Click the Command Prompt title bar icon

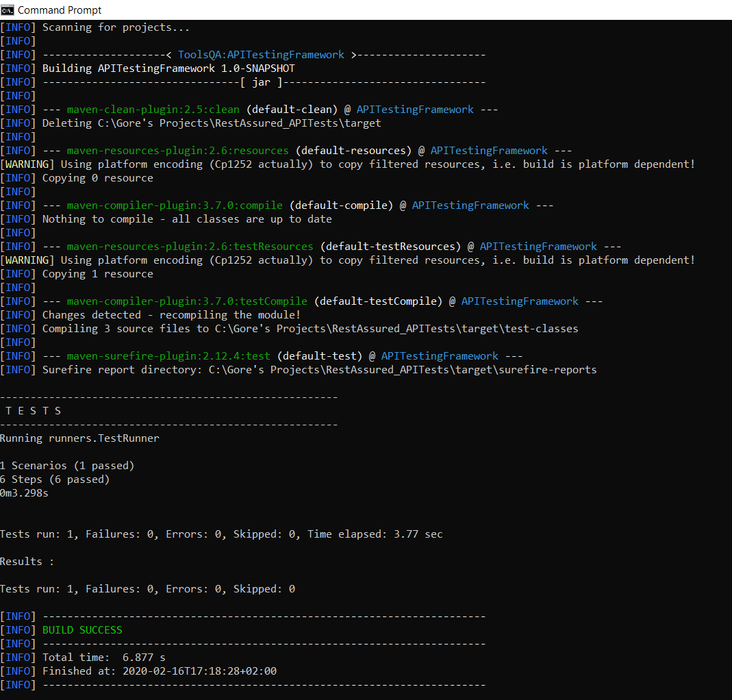point(8,10)
